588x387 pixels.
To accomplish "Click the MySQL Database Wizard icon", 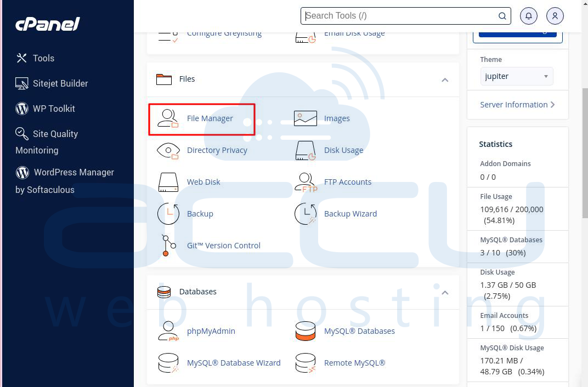I will click(168, 363).
